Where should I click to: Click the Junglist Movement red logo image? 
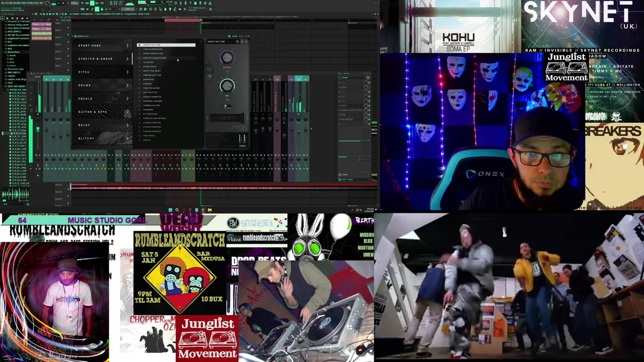click(x=208, y=339)
